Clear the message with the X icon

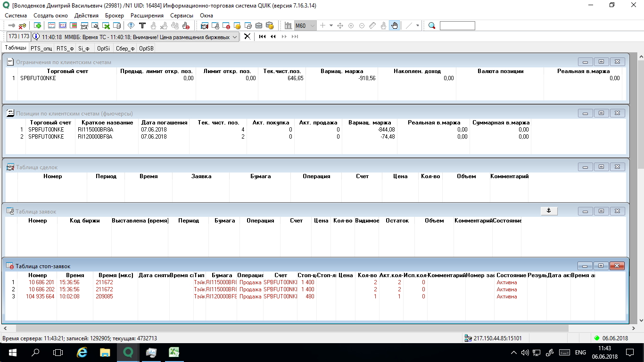(247, 37)
